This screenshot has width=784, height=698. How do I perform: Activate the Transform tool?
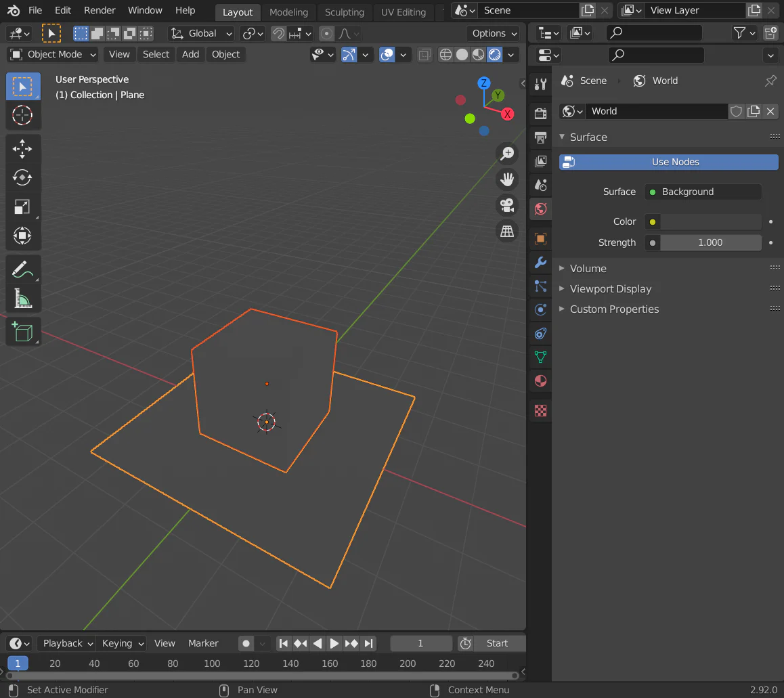pyautogui.click(x=22, y=236)
